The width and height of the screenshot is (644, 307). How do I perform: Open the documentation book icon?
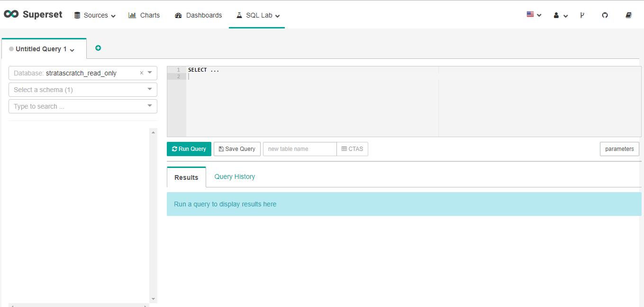point(629,15)
